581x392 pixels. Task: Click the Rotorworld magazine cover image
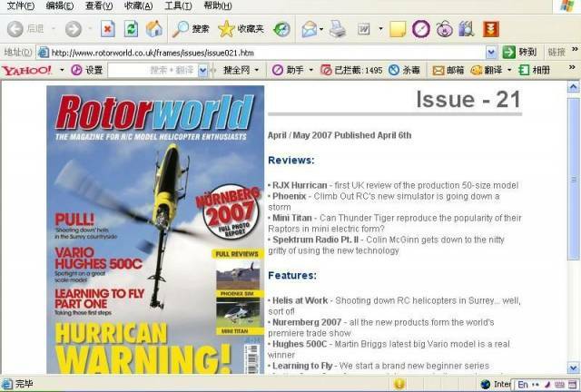coord(155,230)
